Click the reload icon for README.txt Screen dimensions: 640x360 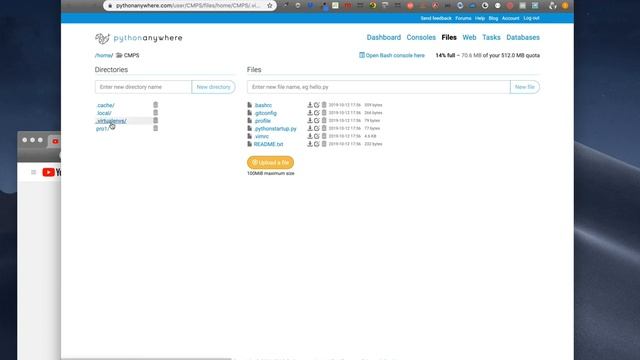pyautogui.click(x=317, y=144)
